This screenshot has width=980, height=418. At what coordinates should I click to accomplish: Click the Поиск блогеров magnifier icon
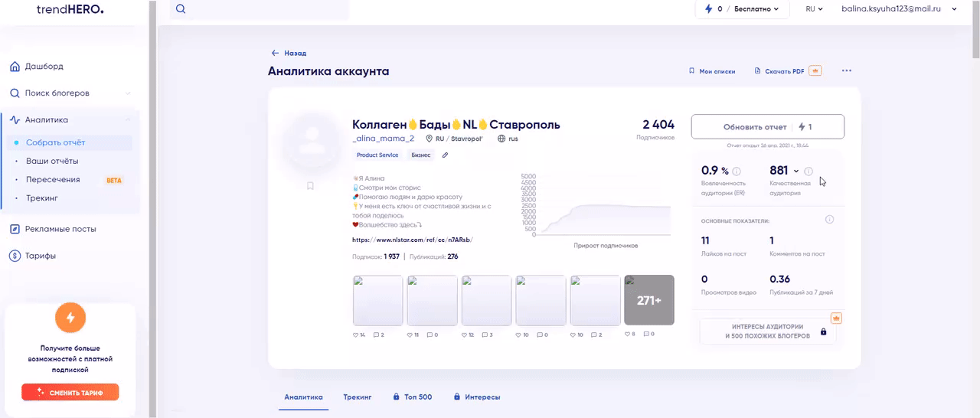coord(15,93)
